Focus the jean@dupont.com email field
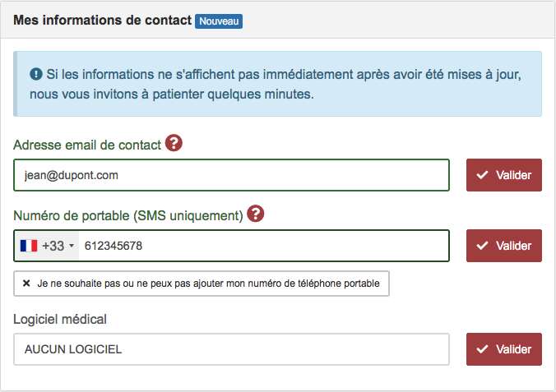Viewport: 556px width, 392px height. [x=232, y=175]
